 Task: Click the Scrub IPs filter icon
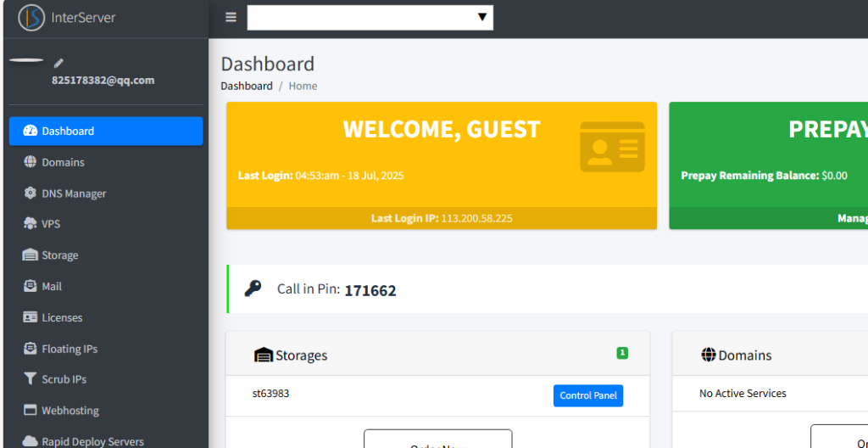pyautogui.click(x=30, y=379)
